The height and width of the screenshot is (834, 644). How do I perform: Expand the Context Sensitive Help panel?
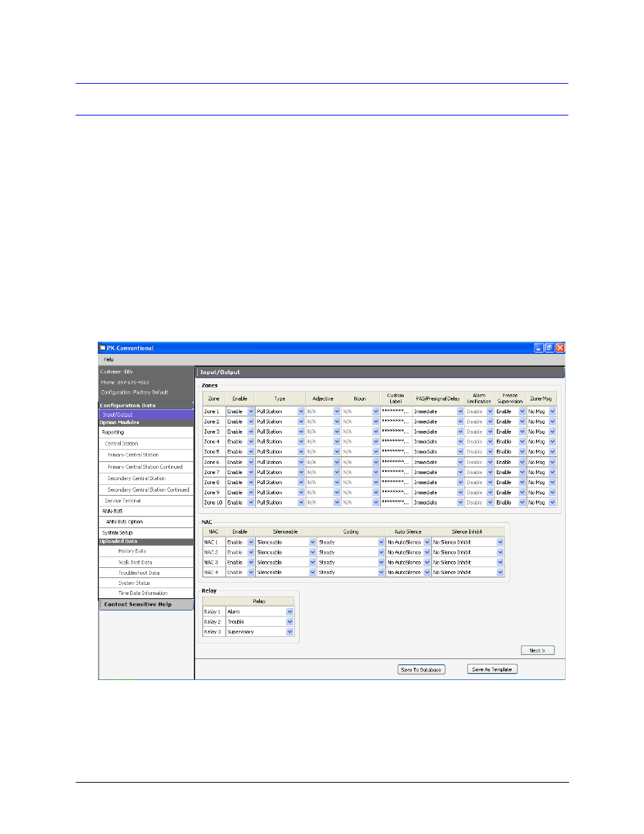[x=146, y=604]
